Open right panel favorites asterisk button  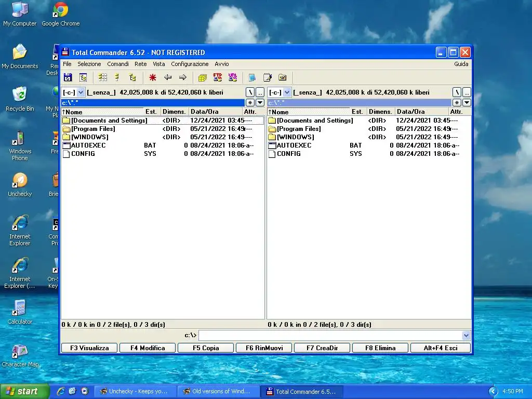(x=457, y=102)
